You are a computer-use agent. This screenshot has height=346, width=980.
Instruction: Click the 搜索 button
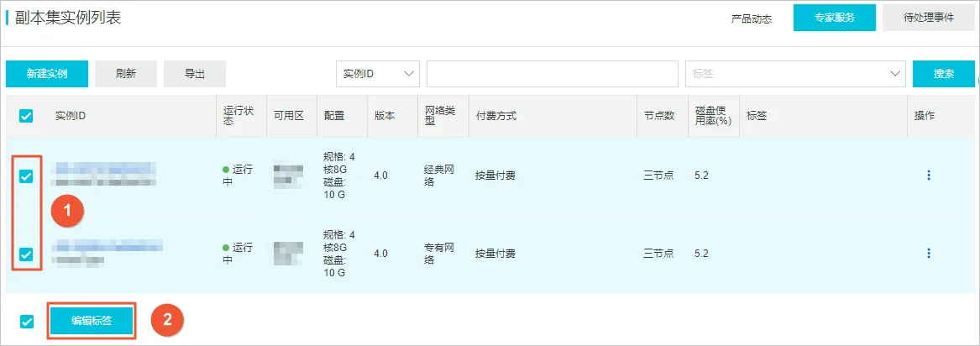click(944, 74)
